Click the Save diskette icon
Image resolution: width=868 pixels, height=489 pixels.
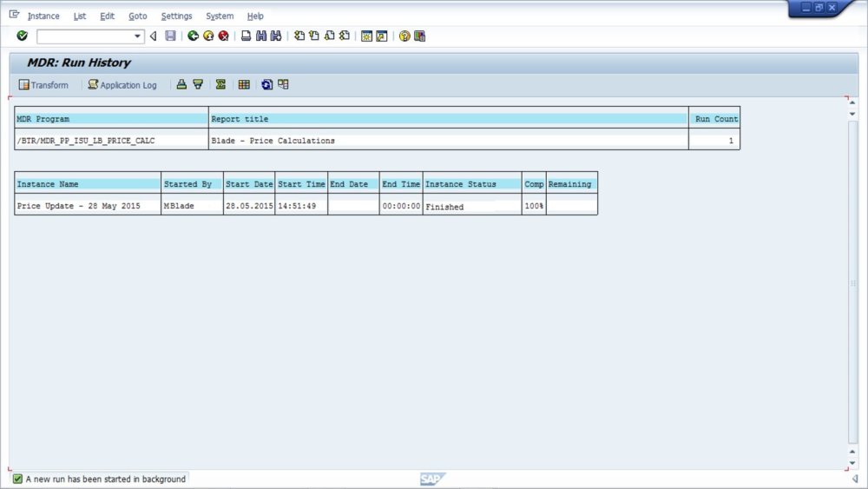170,36
